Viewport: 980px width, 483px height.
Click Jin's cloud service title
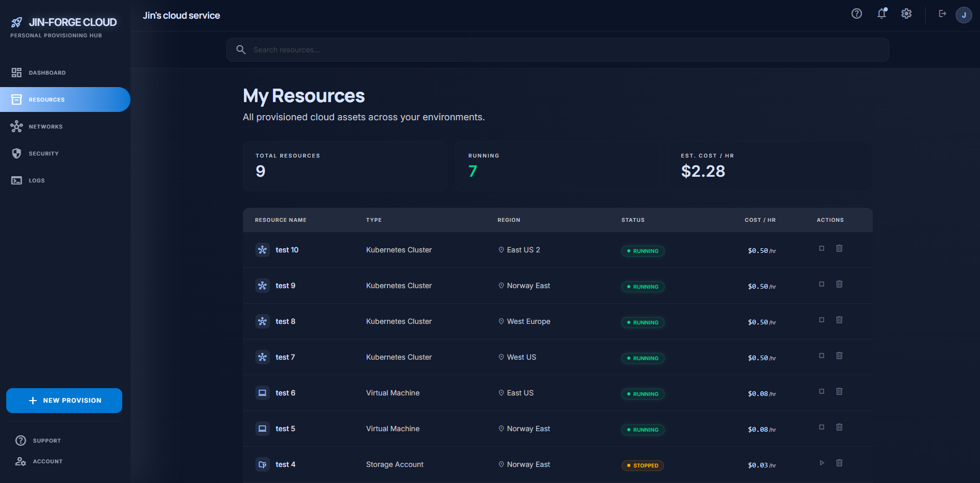(181, 16)
